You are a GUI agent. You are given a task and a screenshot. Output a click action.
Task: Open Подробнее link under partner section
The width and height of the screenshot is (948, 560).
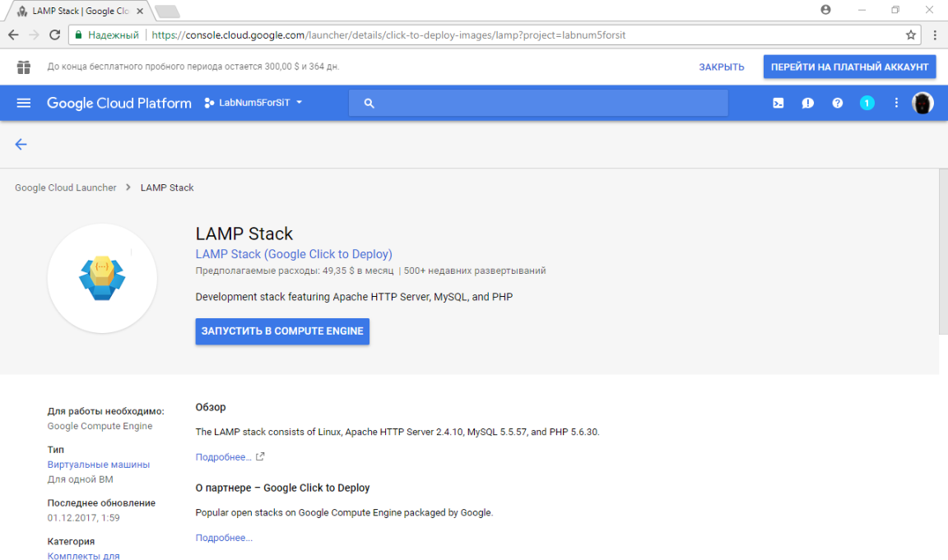tap(224, 538)
